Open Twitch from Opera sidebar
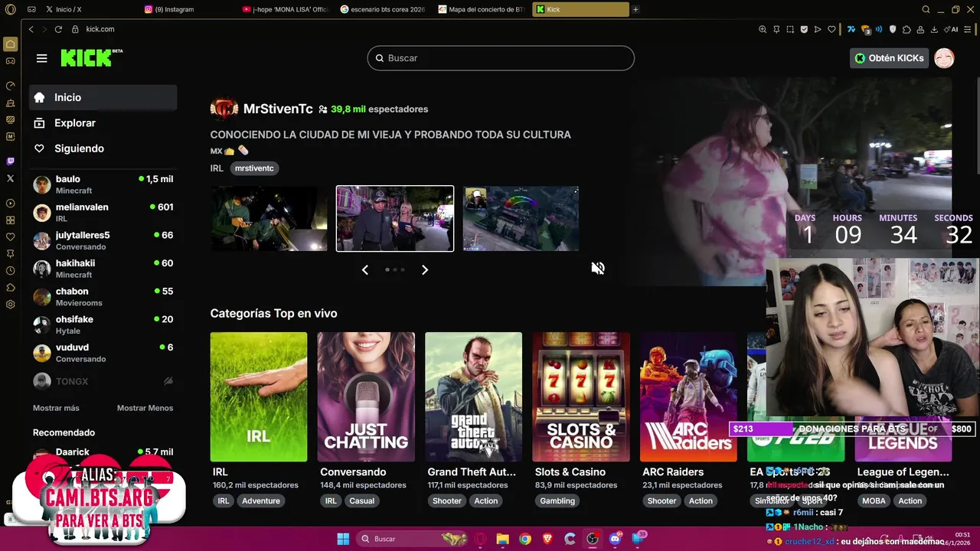This screenshot has height=551, width=980. tap(10, 161)
